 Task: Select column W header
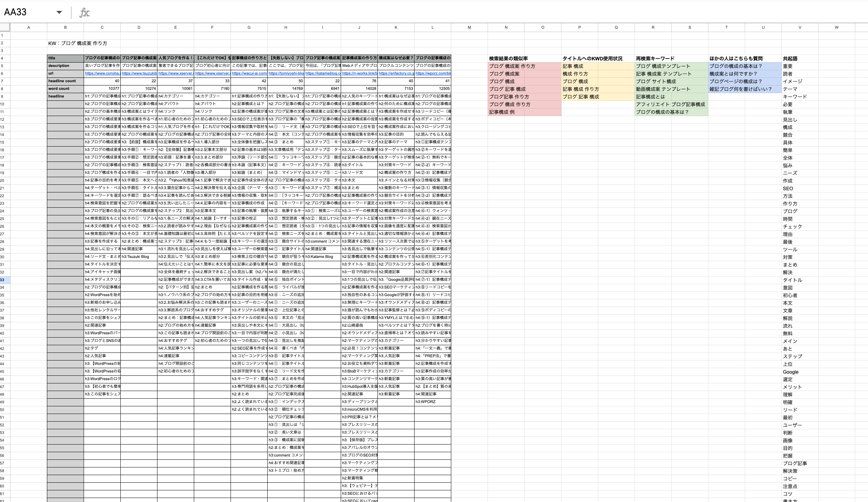pyautogui.click(x=837, y=27)
